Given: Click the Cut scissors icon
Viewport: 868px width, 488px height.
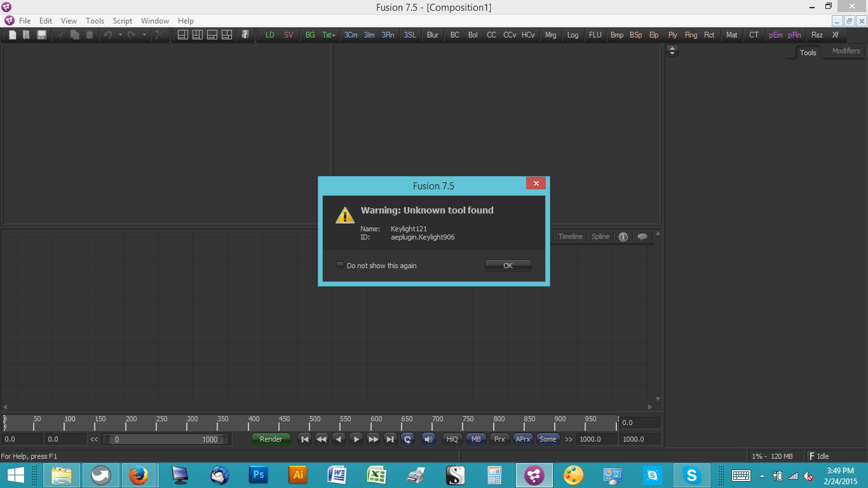Looking at the screenshot, I should pyautogui.click(x=61, y=35).
